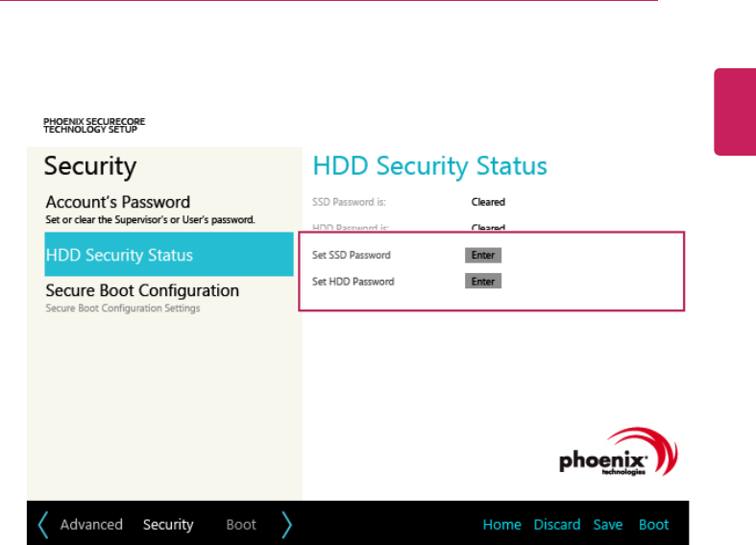Image resolution: width=756 pixels, height=545 pixels.
Task: Click the right chevron arrow in bottom navigation
Action: point(287,525)
